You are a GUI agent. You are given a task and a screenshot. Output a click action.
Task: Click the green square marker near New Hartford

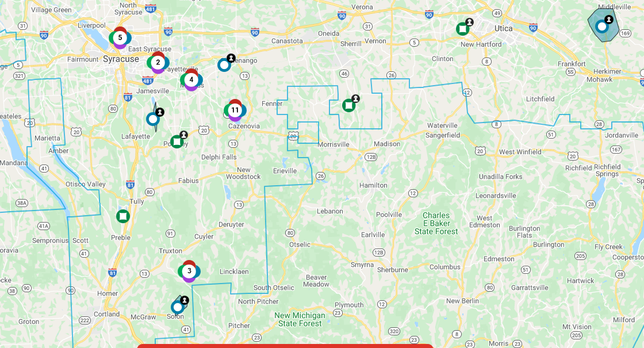(x=462, y=29)
